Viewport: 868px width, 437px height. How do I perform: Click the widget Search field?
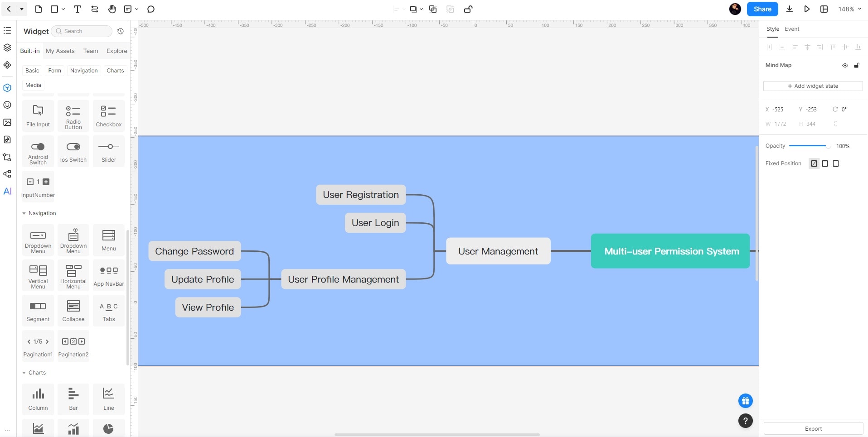[82, 31]
